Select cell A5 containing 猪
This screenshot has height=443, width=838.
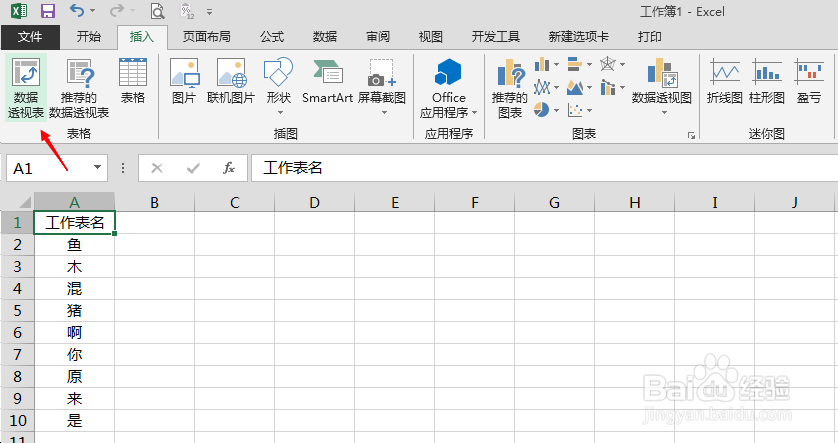pyautogui.click(x=74, y=310)
